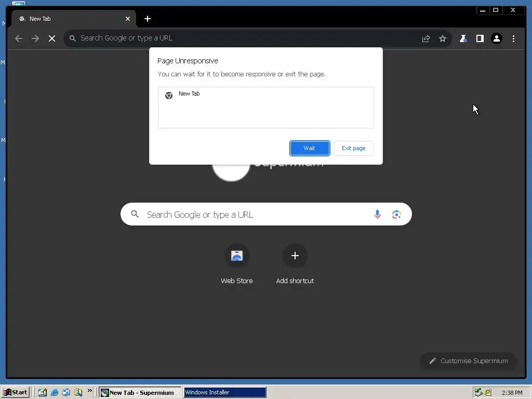The height and width of the screenshot is (399, 532).
Task: Go back using the back arrow
Action: coord(19,38)
